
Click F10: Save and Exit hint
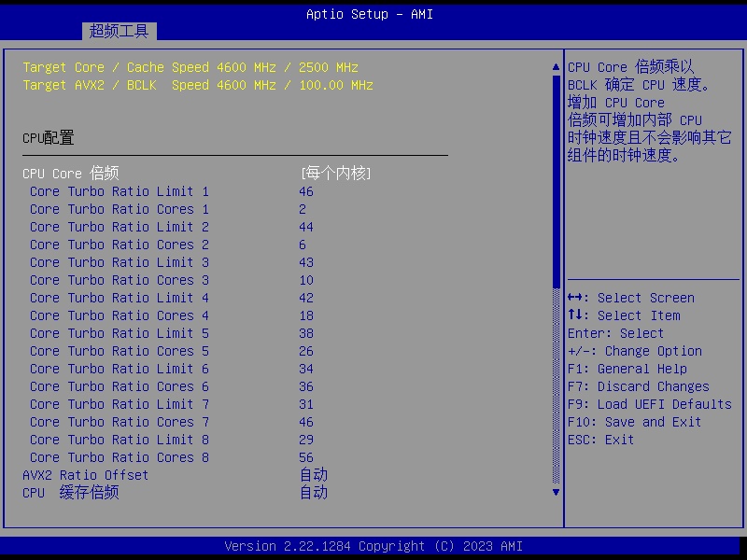pyautogui.click(x=634, y=422)
